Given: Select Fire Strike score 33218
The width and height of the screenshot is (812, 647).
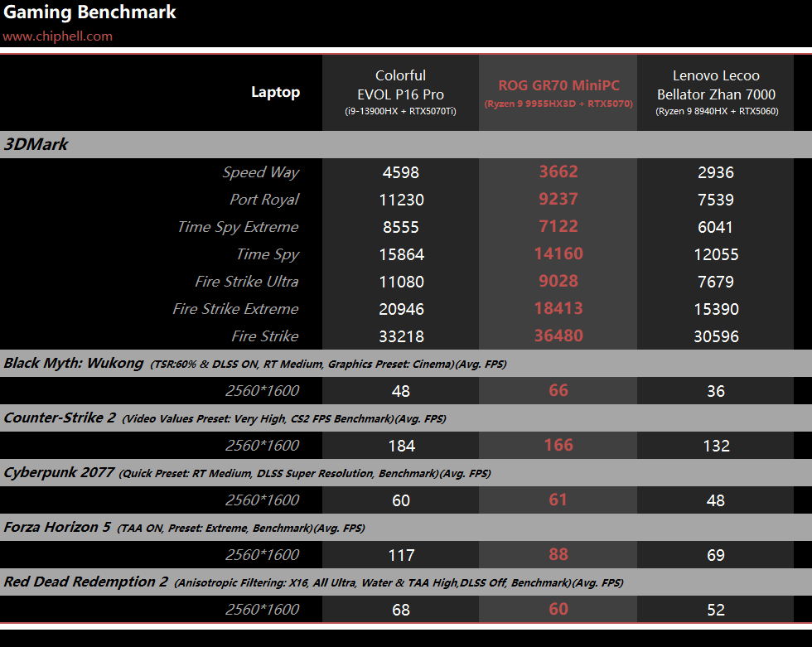Looking at the screenshot, I should click(x=401, y=337).
